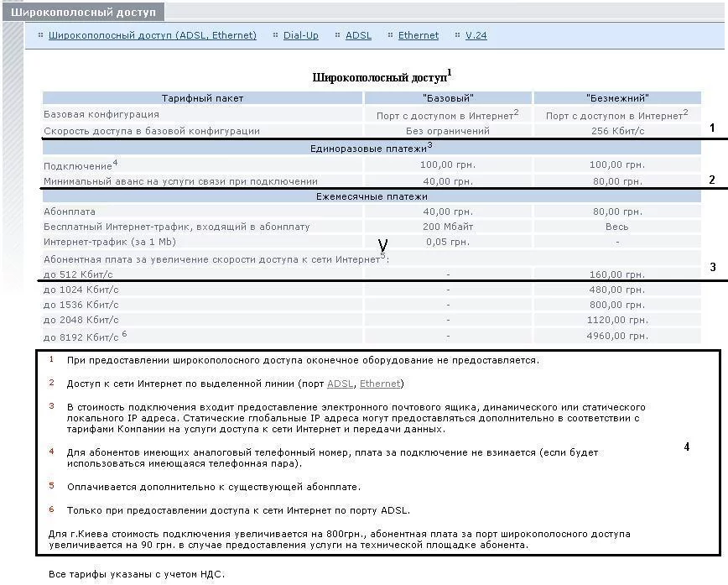
Task: Click the до 512 Кбит/с row
Action: pos(372,274)
